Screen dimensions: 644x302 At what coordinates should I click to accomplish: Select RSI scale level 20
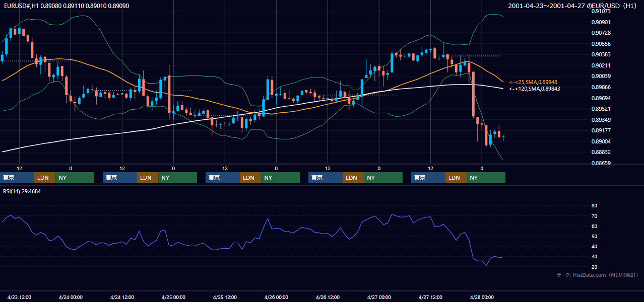click(x=594, y=267)
